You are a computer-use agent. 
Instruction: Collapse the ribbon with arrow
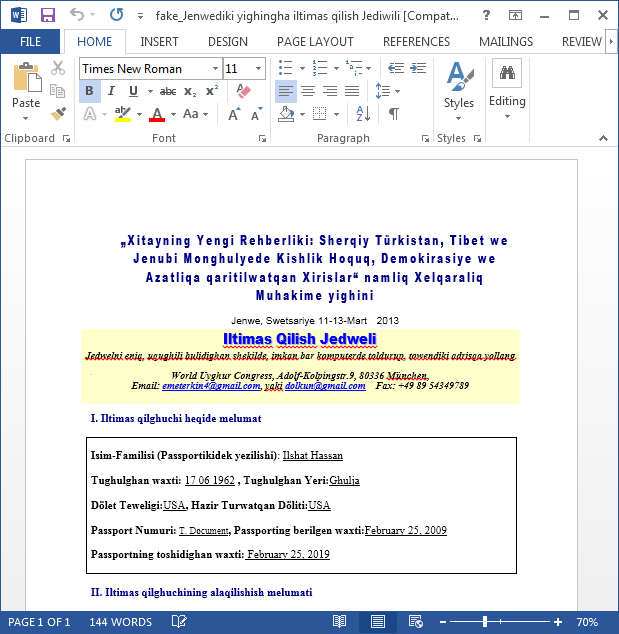pos(603,138)
